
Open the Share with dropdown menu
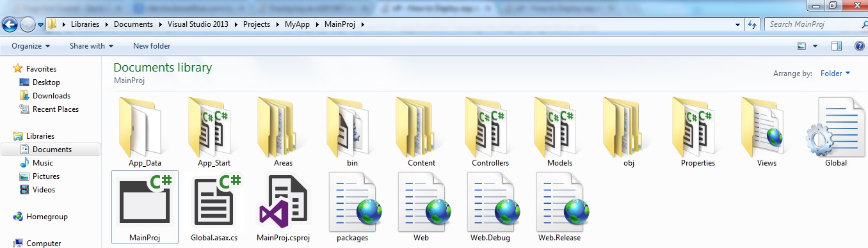pyautogui.click(x=92, y=46)
